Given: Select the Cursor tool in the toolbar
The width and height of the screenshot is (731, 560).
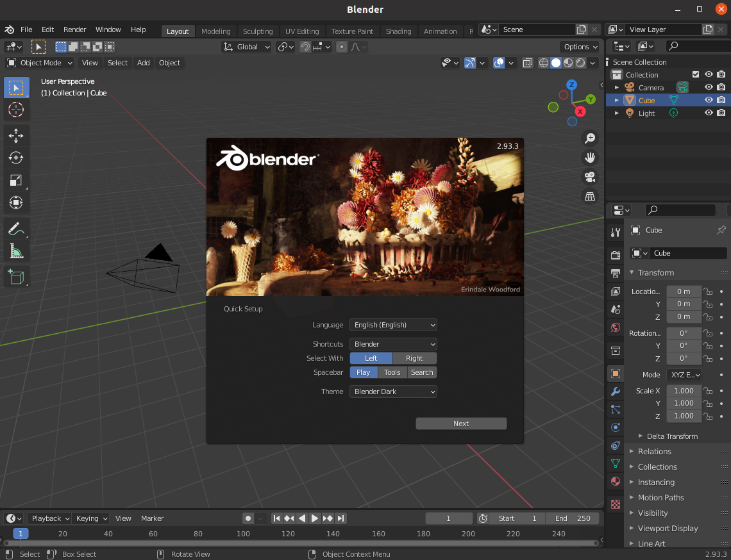Looking at the screenshot, I should (x=16, y=110).
